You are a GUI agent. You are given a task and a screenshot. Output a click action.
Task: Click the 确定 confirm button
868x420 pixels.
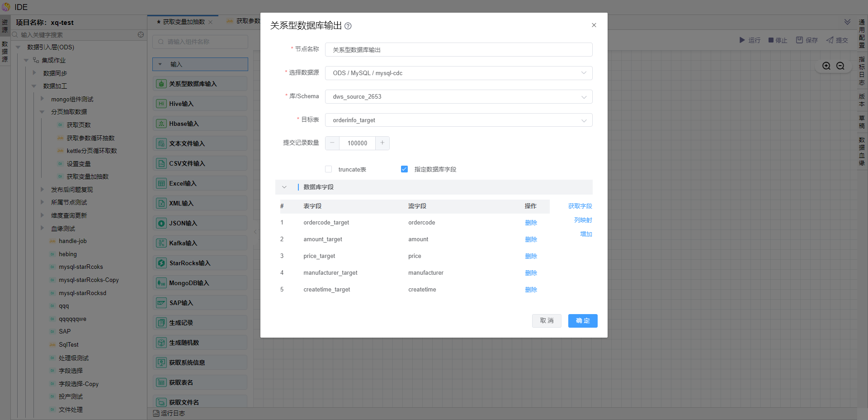pos(582,321)
